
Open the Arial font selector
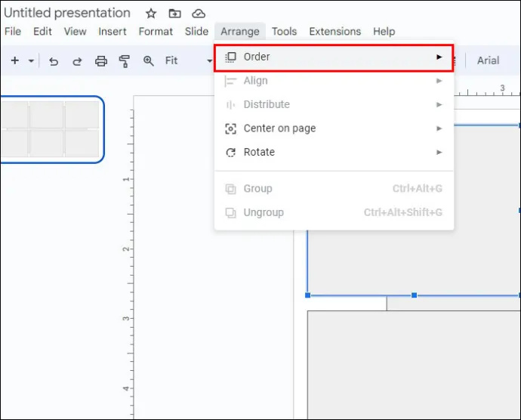tap(488, 60)
